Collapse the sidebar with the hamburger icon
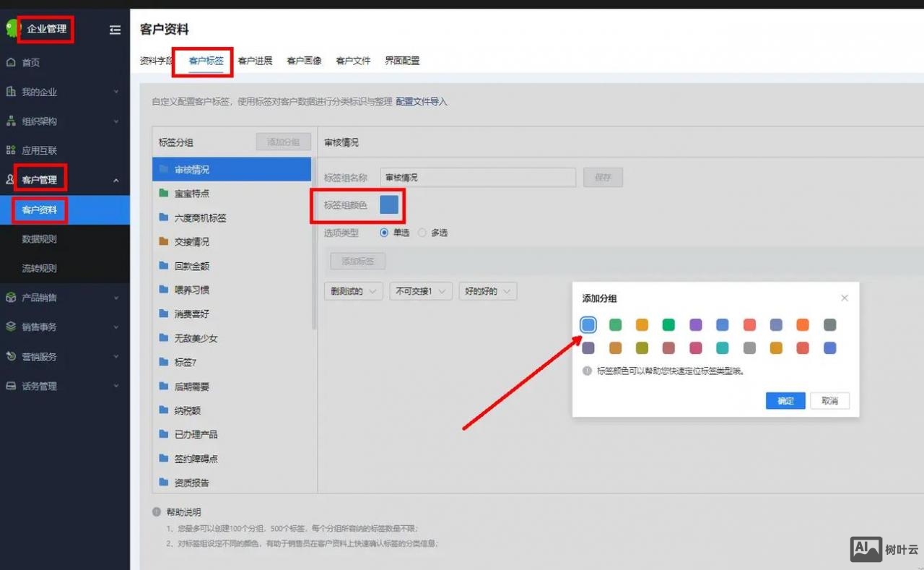924x570 pixels. coord(115,30)
